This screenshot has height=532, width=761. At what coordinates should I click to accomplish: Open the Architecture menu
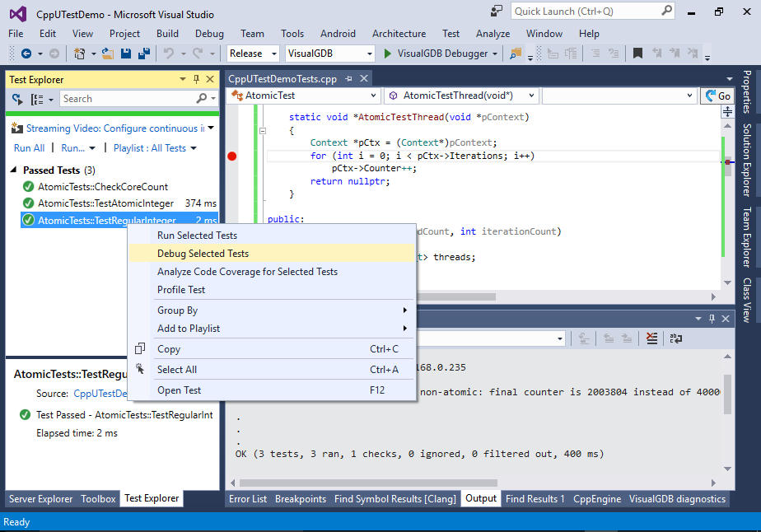[399, 34]
